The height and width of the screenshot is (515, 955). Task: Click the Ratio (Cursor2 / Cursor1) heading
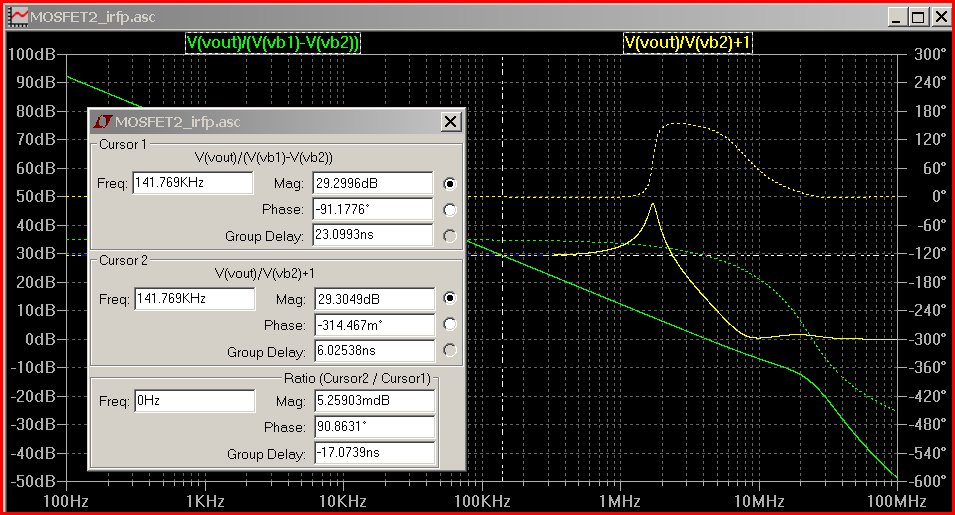coord(358,378)
